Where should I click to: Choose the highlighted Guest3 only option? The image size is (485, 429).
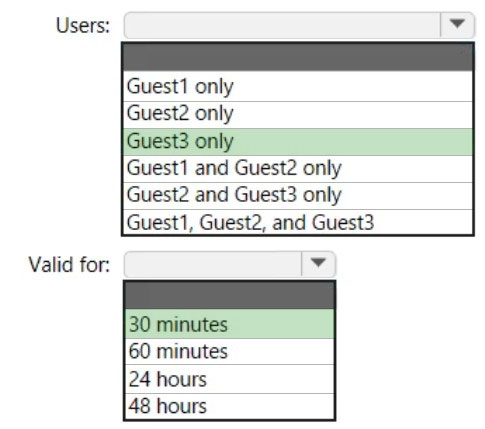tap(298, 142)
